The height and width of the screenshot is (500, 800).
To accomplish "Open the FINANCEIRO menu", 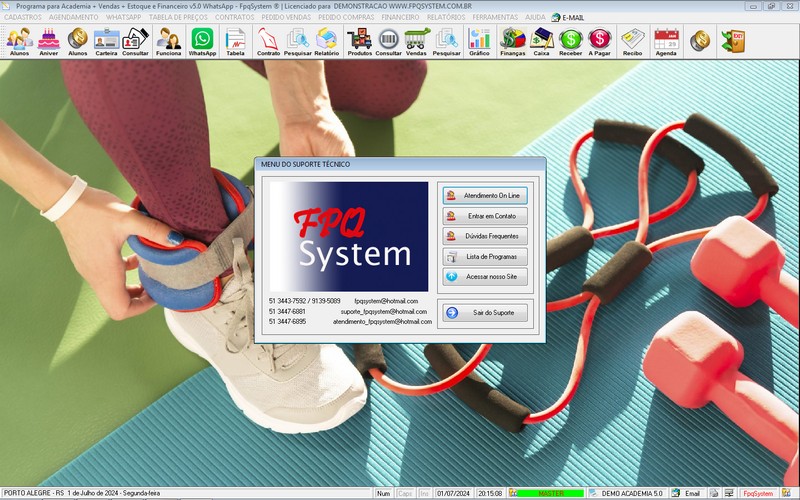I will click(x=400, y=17).
